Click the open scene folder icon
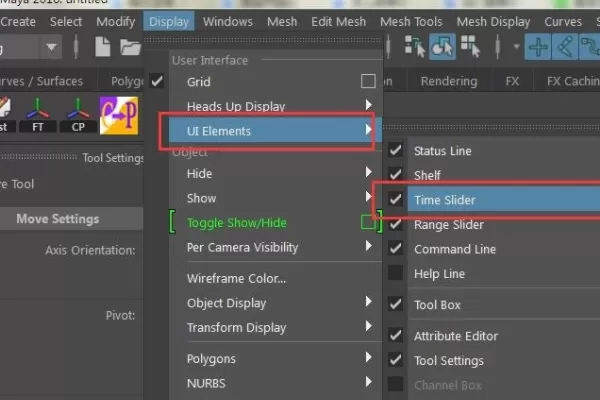 tap(130, 46)
